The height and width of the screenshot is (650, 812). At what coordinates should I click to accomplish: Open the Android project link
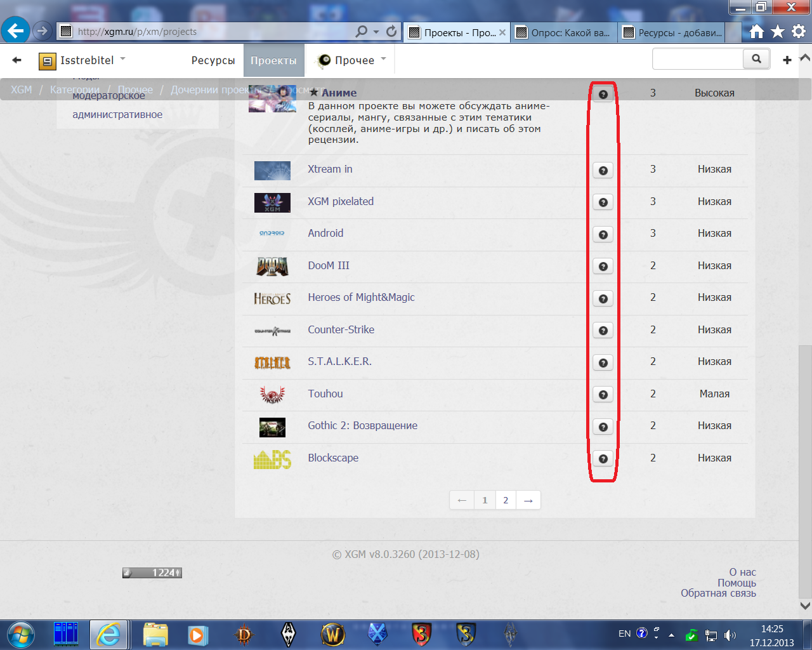pos(325,234)
